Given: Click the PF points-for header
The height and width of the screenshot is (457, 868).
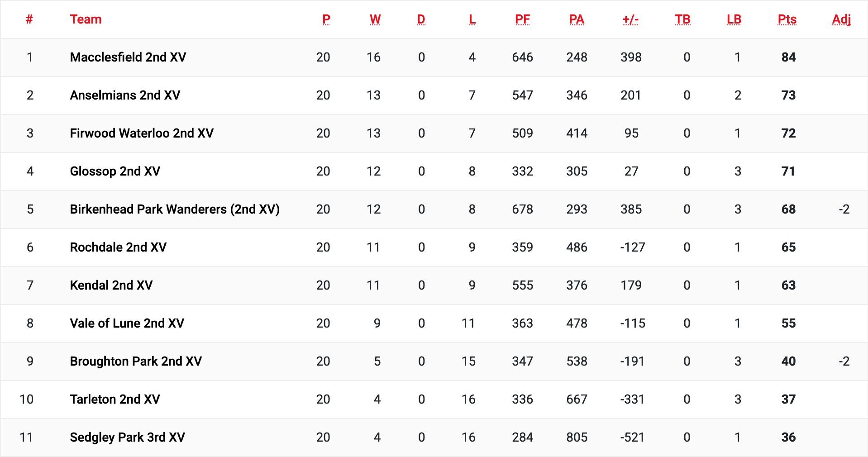Looking at the screenshot, I should pos(522,19).
